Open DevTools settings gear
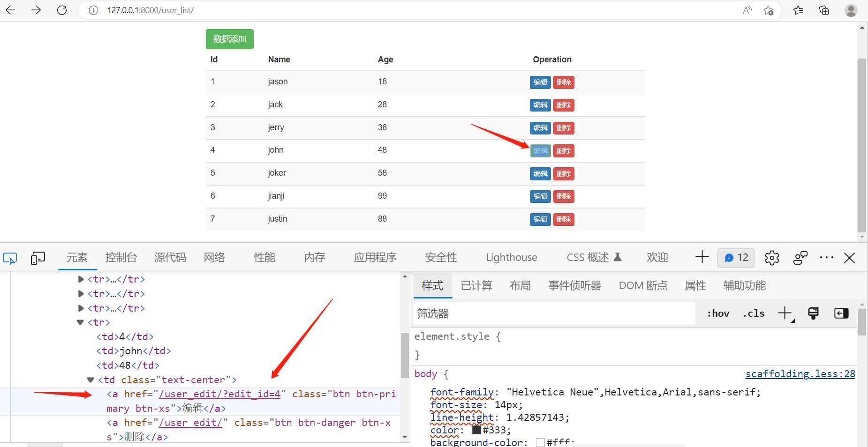The image size is (868, 447). click(772, 258)
